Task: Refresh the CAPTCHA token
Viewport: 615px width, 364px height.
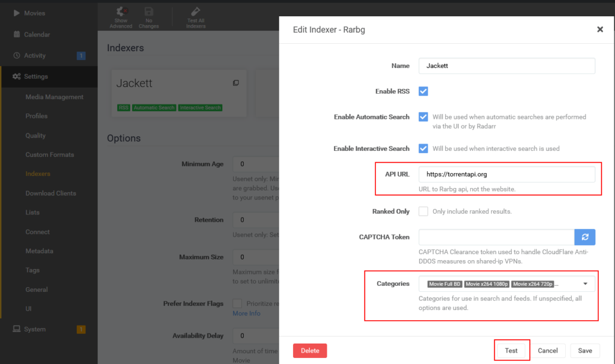Action: click(x=585, y=237)
